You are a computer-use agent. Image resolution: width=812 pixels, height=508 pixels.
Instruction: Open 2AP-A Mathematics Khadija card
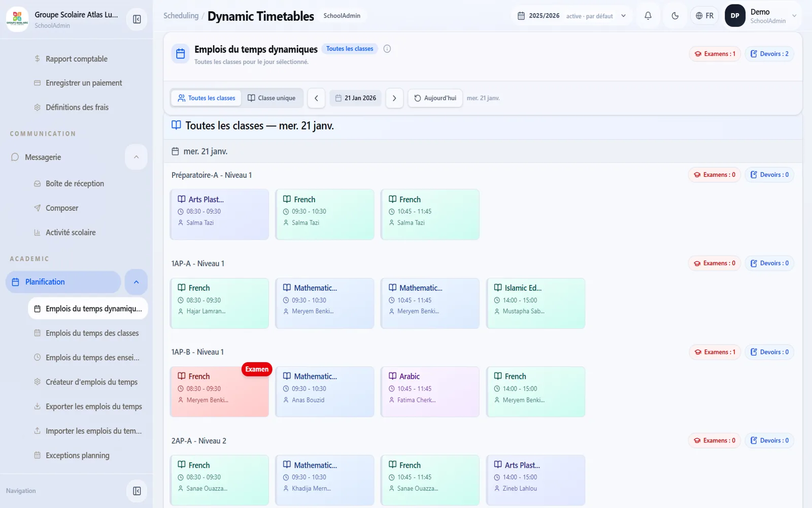[325, 480]
